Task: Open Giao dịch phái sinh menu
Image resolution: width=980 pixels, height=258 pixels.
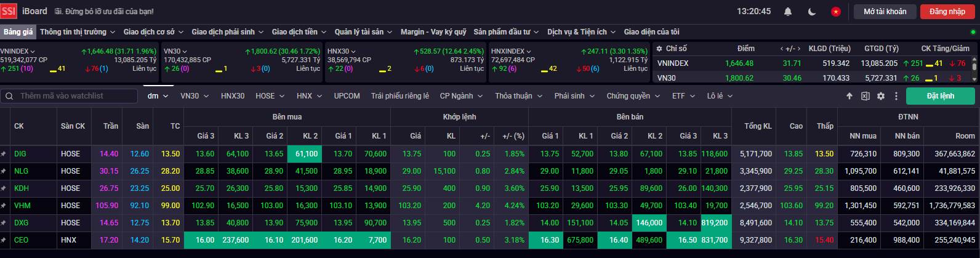Action: pos(228,31)
